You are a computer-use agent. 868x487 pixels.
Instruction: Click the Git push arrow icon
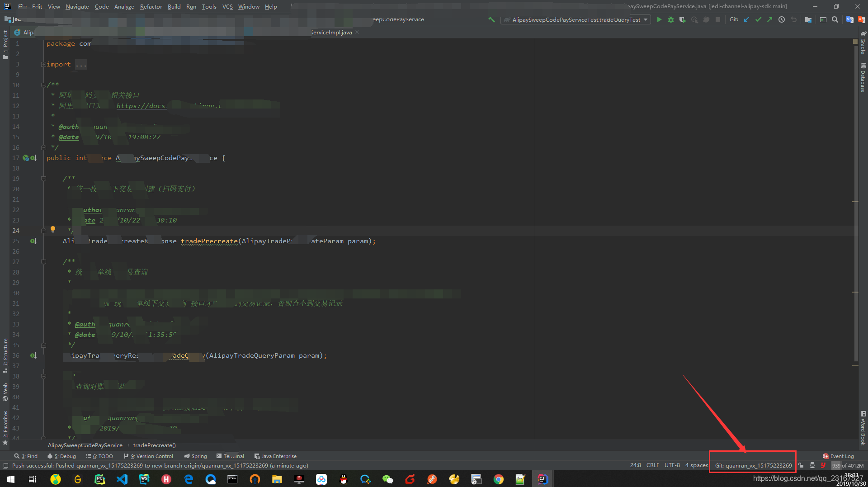(x=769, y=19)
